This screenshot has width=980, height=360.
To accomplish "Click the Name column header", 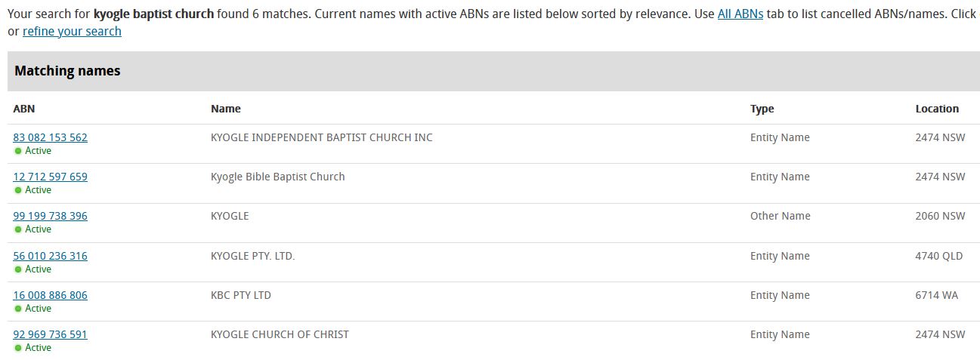I will 225,109.
